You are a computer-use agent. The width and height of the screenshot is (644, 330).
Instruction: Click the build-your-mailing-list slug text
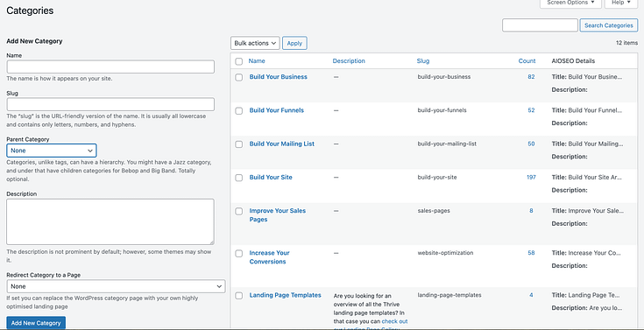[x=447, y=144]
